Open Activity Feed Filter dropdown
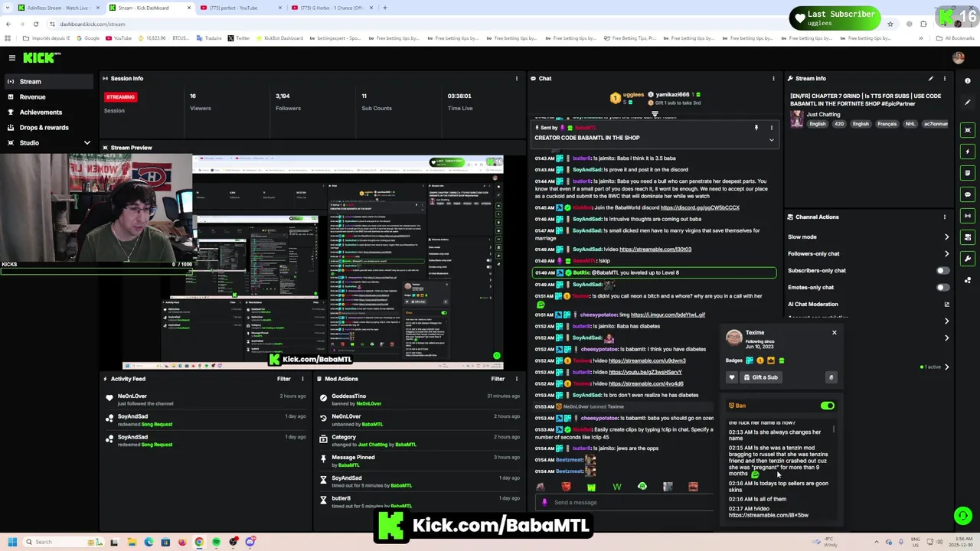The image size is (980, 551). (283, 379)
